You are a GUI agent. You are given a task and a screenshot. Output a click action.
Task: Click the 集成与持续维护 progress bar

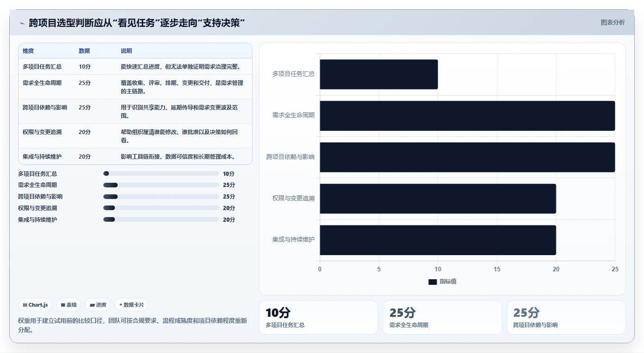[161, 219]
